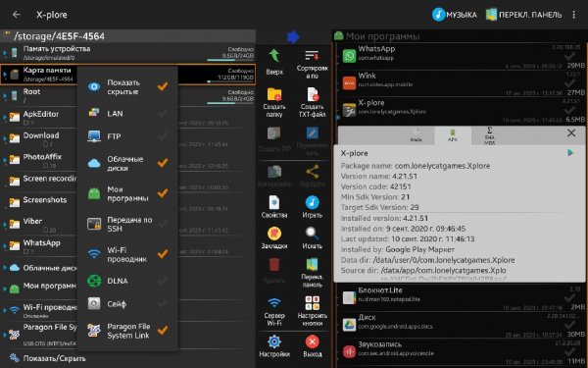Tap the Root free space bar

point(230,102)
